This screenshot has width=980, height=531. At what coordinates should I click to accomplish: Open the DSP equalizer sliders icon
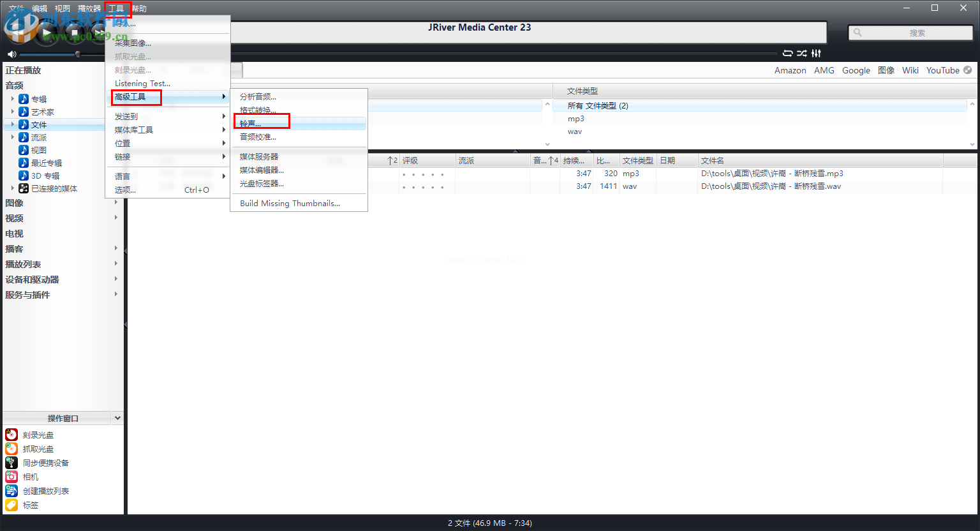(x=816, y=53)
